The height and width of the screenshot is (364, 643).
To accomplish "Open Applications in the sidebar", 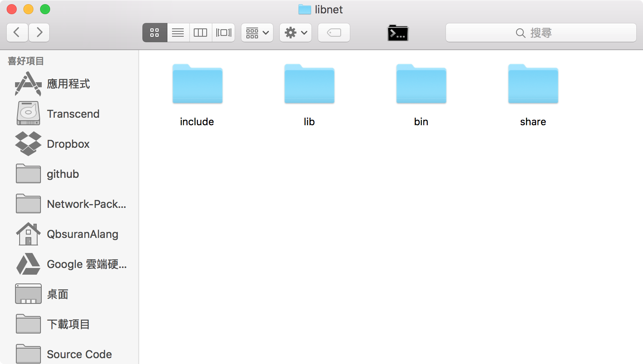I will tap(68, 84).
